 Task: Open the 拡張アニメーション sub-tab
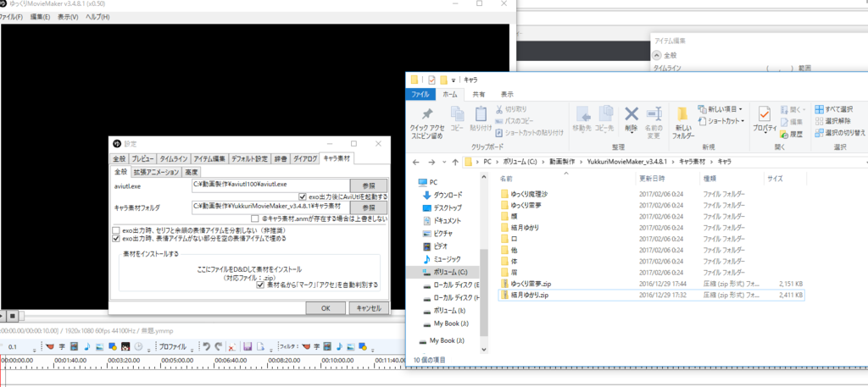coord(157,172)
